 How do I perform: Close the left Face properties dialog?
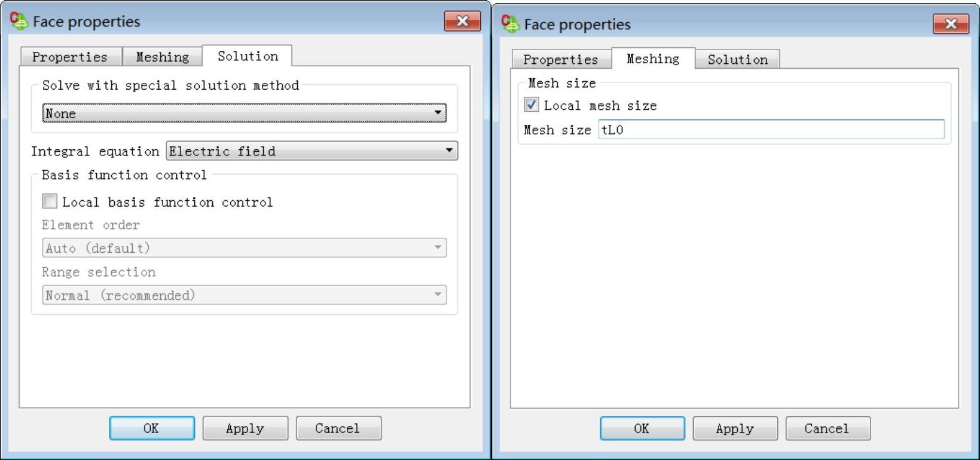tap(462, 21)
